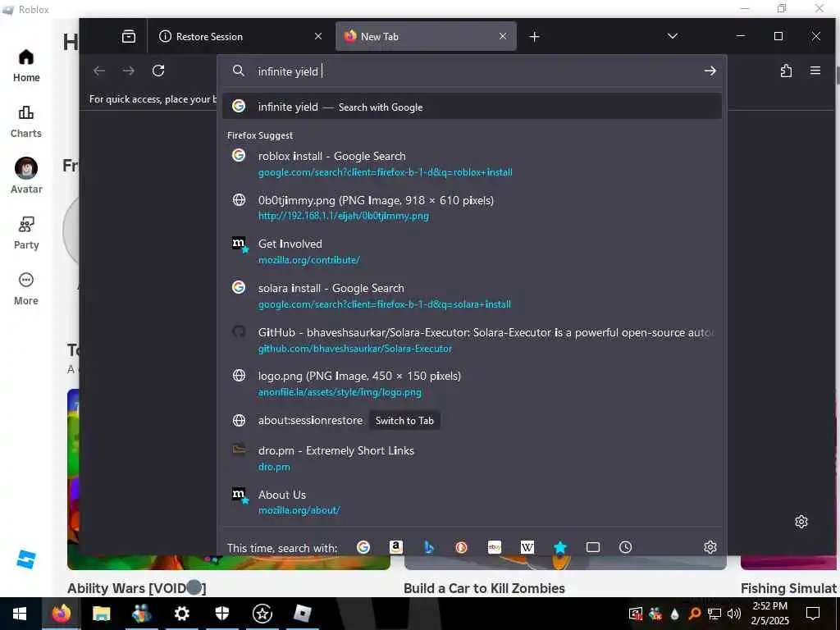This screenshot has width=840, height=630.
Task: Open the notification center icon
Action: tap(813, 614)
